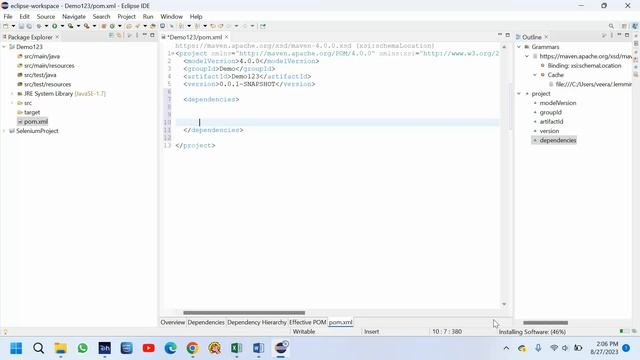
Task: Minimize the editor area
Action: tap(500, 35)
